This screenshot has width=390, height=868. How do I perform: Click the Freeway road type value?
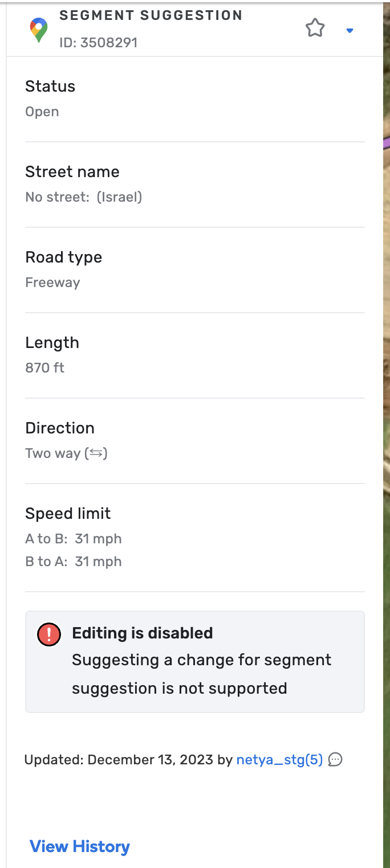[x=52, y=282]
